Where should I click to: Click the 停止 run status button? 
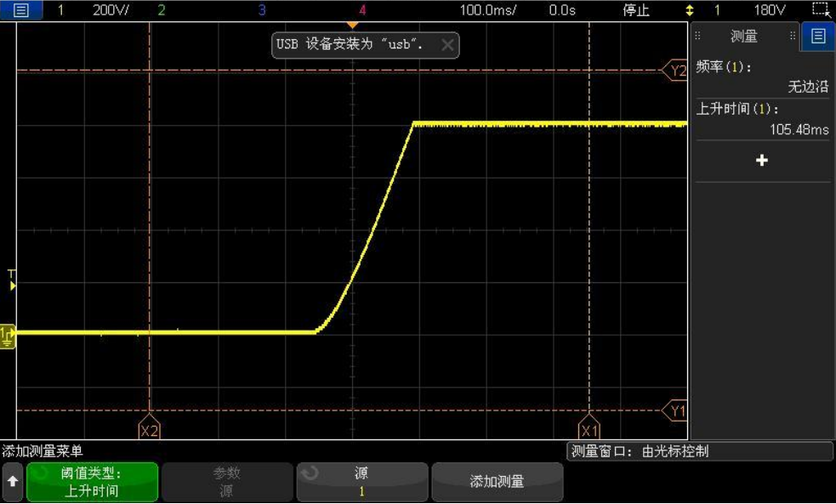pyautogui.click(x=636, y=10)
